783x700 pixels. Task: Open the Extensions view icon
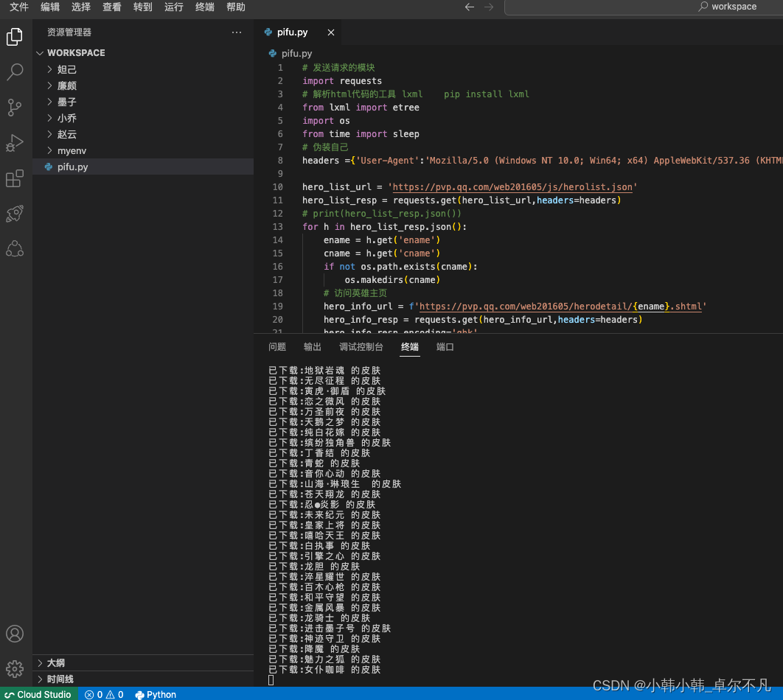point(15,178)
